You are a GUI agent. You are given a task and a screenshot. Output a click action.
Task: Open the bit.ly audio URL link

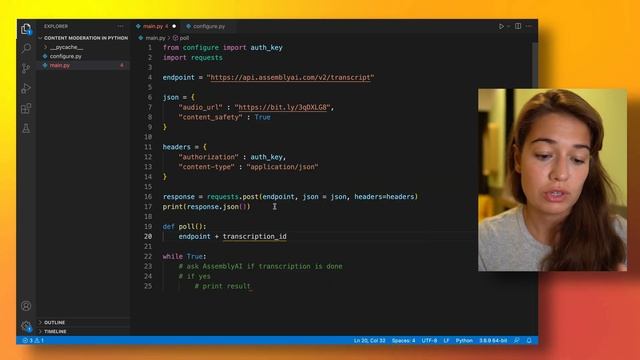(282, 107)
